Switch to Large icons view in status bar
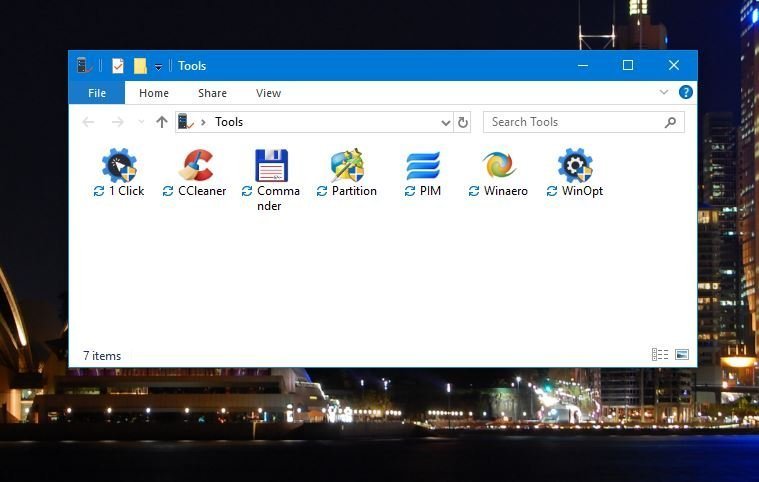Screen dimensions: 759x482 (682, 355)
